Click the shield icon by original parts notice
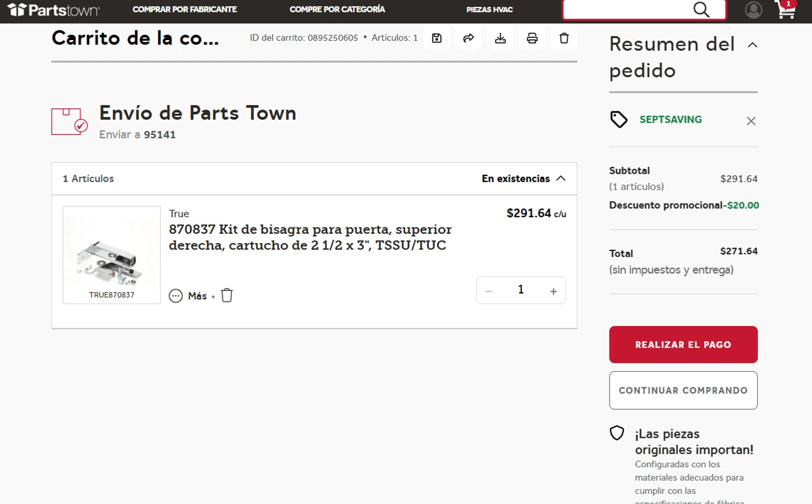Screen dimensions: 812x504 coord(617,433)
